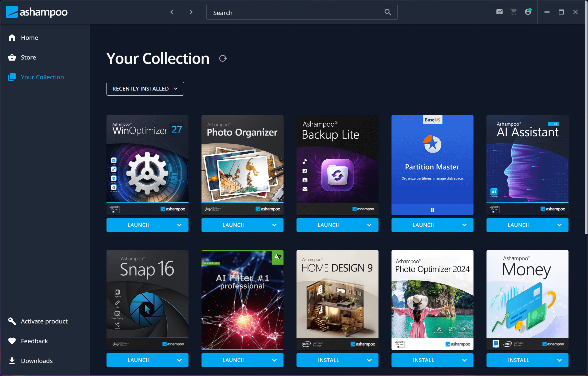Viewport: 588px width, 376px height.
Task: Expand Backup Lite launch options arrow
Action: click(x=369, y=225)
